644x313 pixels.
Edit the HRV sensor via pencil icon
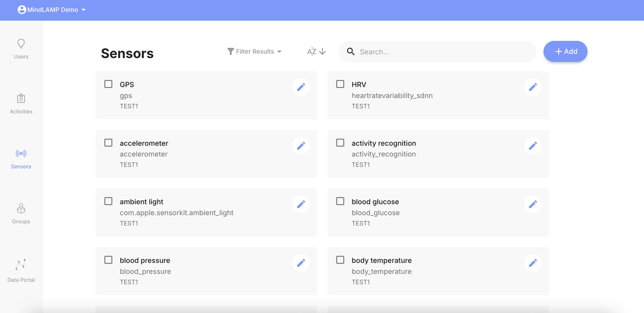[533, 87]
